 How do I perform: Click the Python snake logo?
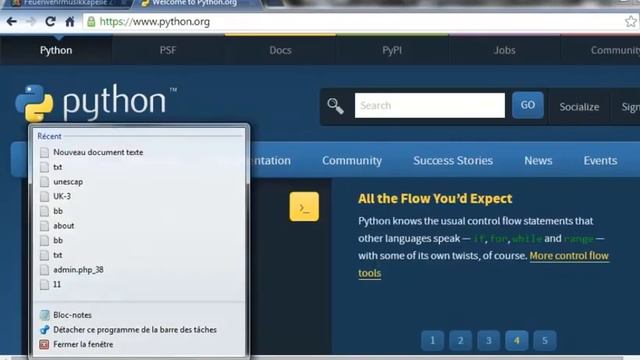click(34, 103)
